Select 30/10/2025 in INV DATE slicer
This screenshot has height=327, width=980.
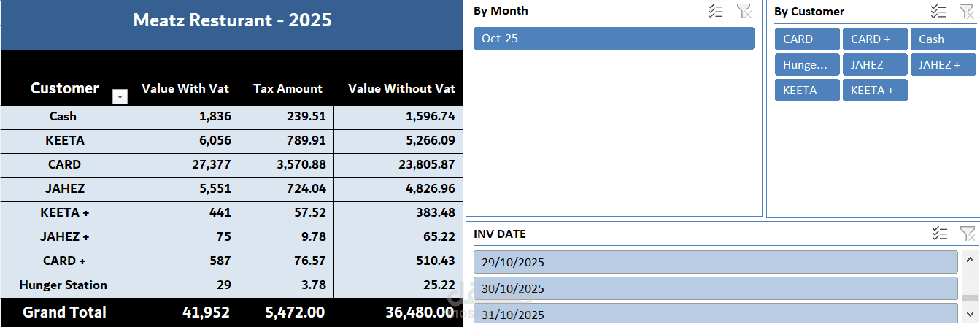715,288
